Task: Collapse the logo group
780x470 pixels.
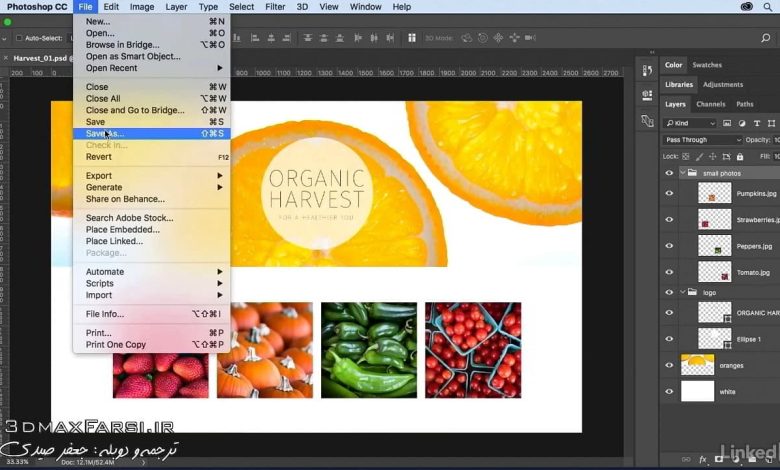Action: (x=682, y=292)
